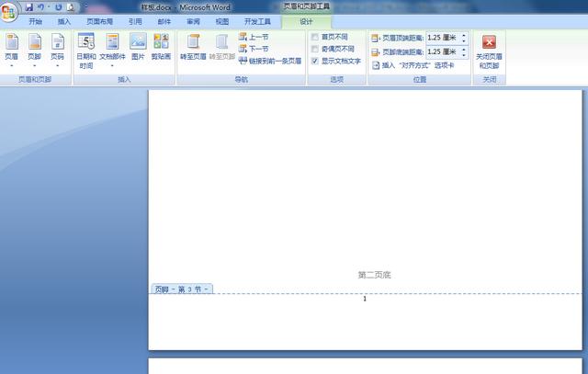Click the page number 1 in footer
This screenshot has height=374, width=588.
pyautogui.click(x=365, y=299)
